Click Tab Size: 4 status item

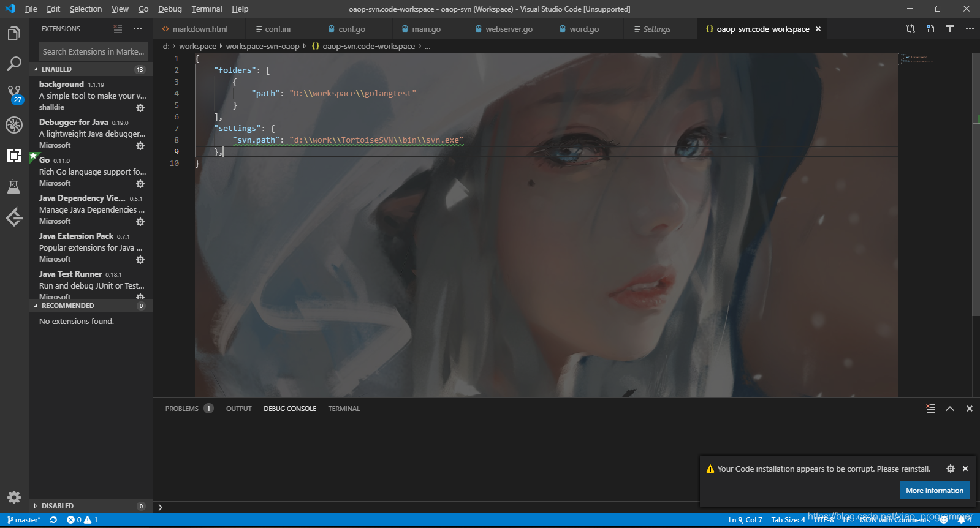pos(788,520)
